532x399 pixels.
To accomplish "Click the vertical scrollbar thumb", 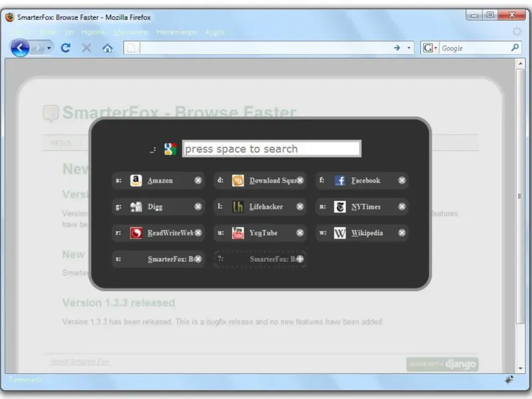I will tap(520, 196).
